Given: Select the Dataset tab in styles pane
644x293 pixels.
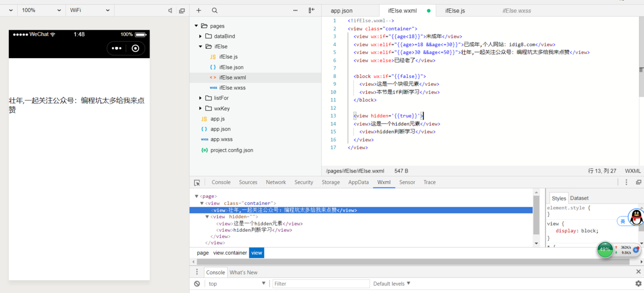Looking at the screenshot, I should 579,198.
